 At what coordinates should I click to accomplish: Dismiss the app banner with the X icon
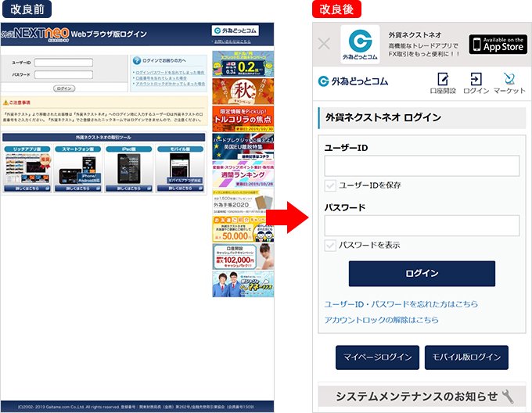(325, 44)
